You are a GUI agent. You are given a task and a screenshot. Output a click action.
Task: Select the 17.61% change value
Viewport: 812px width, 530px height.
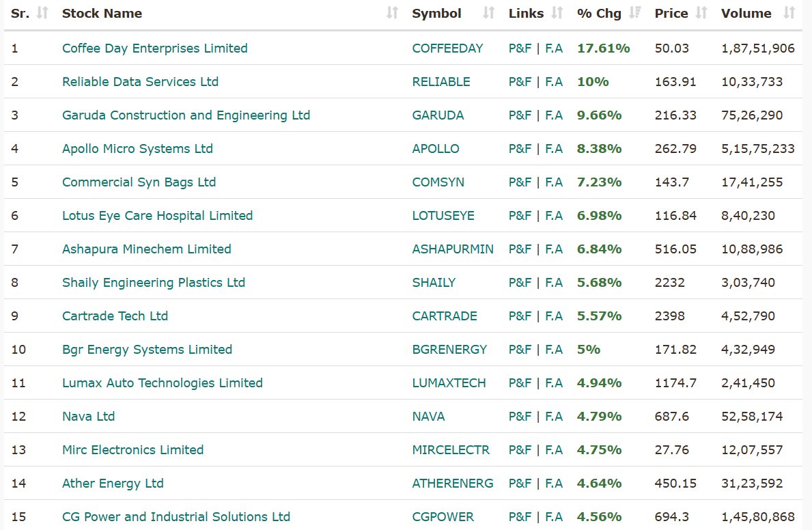coord(603,48)
